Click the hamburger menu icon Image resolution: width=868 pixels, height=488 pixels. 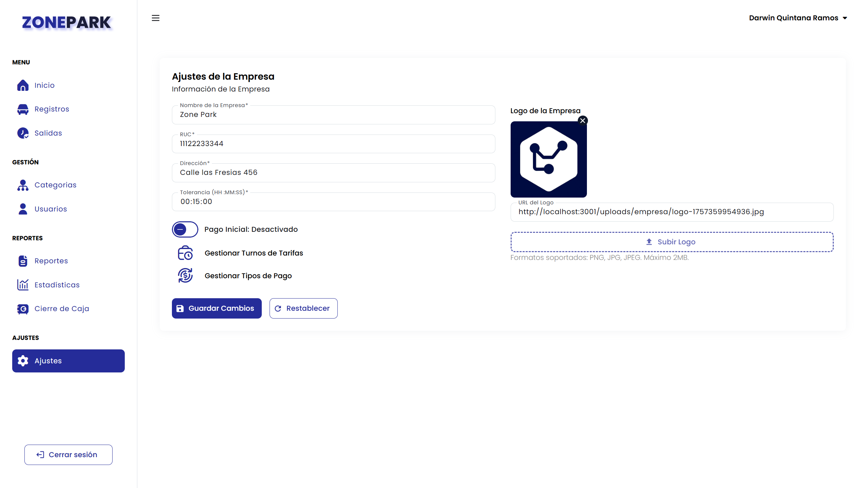155,18
